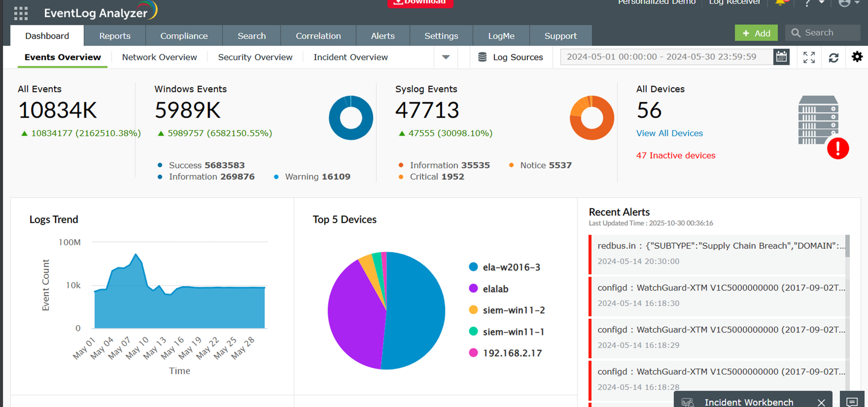The width and height of the screenshot is (868, 407).
Task: Click the notification bell icon
Action: pyautogui.click(x=780, y=3)
